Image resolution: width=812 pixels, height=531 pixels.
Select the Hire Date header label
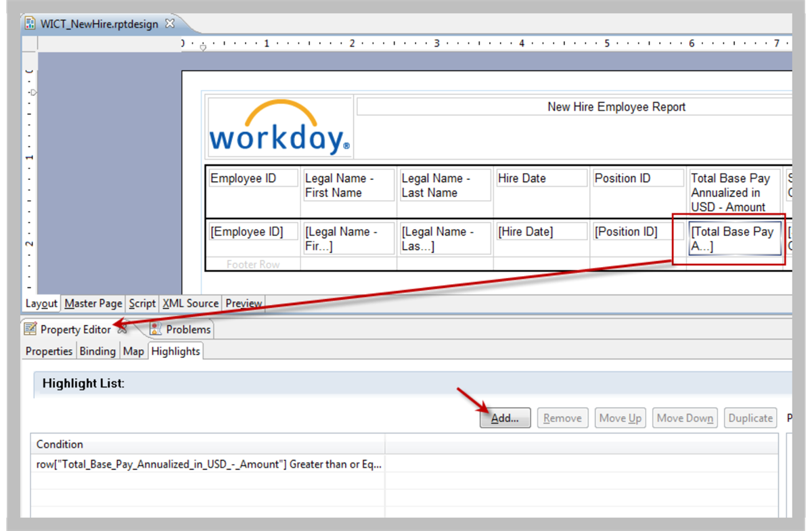(541, 179)
